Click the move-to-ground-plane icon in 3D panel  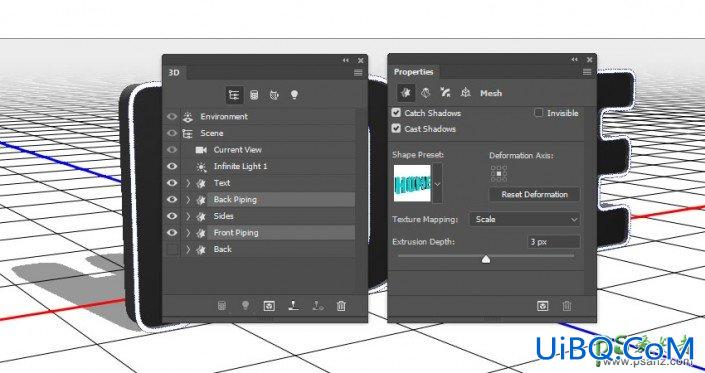click(x=294, y=306)
